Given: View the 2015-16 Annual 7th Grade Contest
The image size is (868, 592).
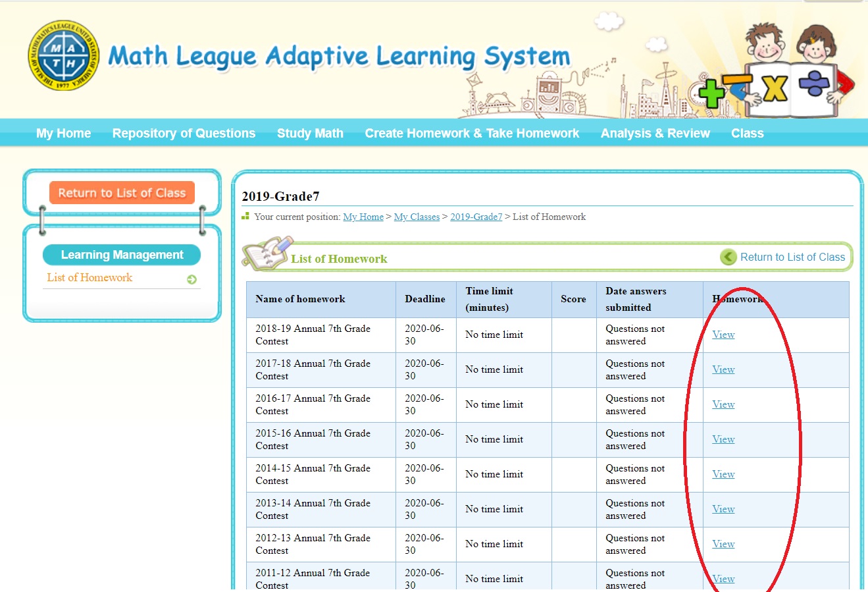Looking at the screenshot, I should pos(723,439).
